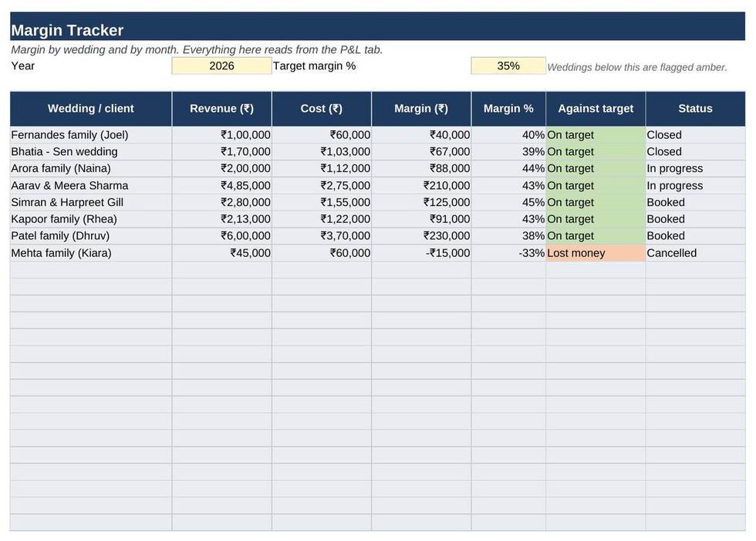Select revenue cell ₹1,00,000

pyautogui.click(x=222, y=135)
